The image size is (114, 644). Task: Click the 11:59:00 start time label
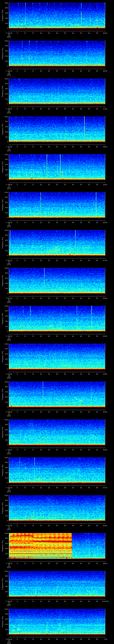coord(9,601)
